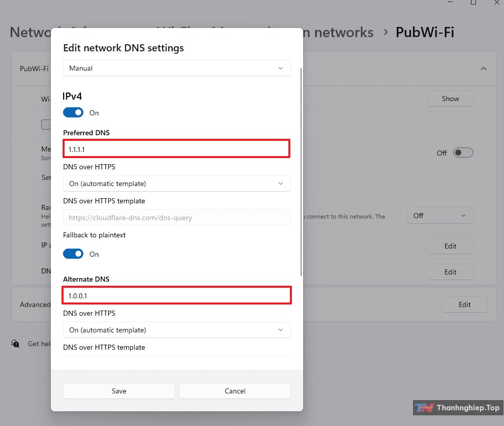The width and height of the screenshot is (504, 426).
Task: Click the Preferred DNS field with 1.1.1.1
Action: coord(176,149)
